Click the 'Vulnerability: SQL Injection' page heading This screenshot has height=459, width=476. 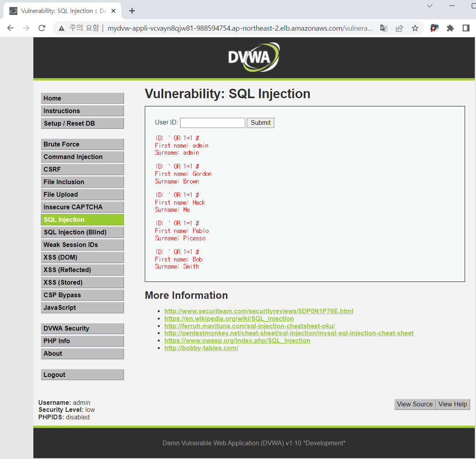(228, 94)
